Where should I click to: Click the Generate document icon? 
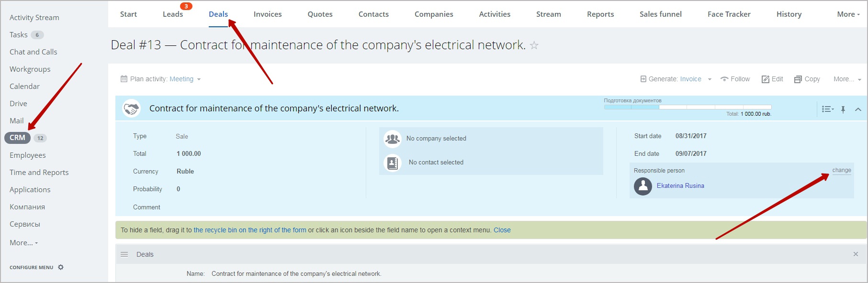(x=643, y=79)
